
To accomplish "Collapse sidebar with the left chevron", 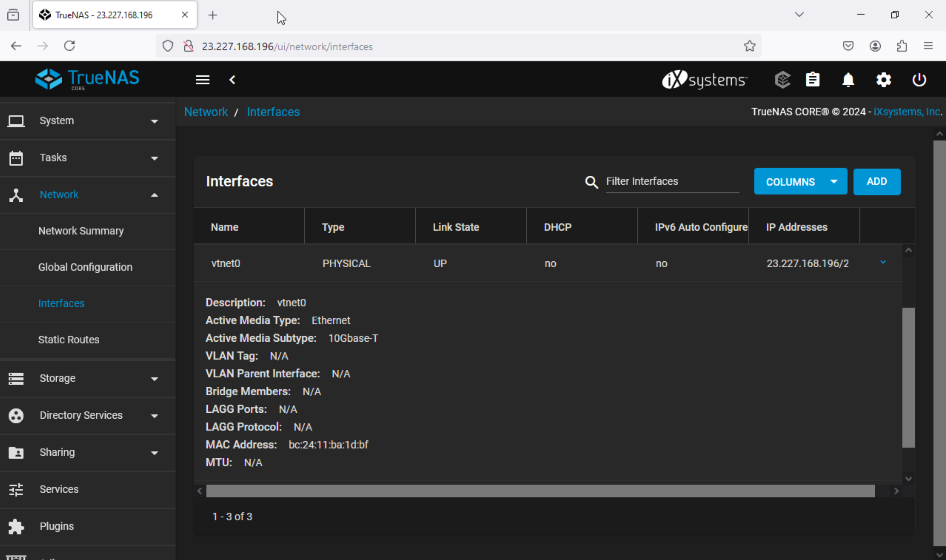I will (233, 80).
